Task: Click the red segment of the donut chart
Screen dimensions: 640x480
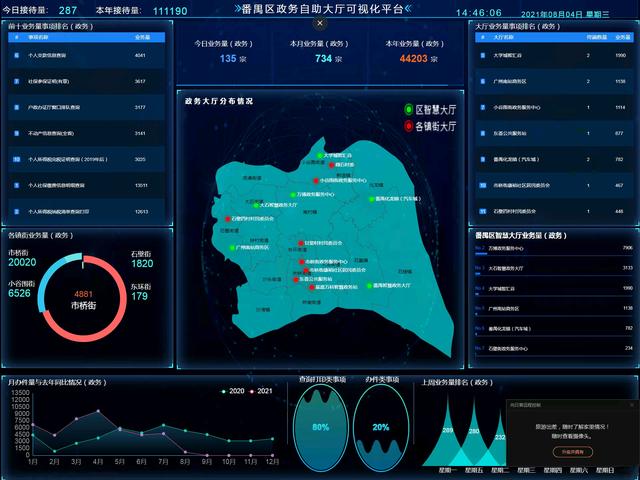Action: click(x=122, y=300)
